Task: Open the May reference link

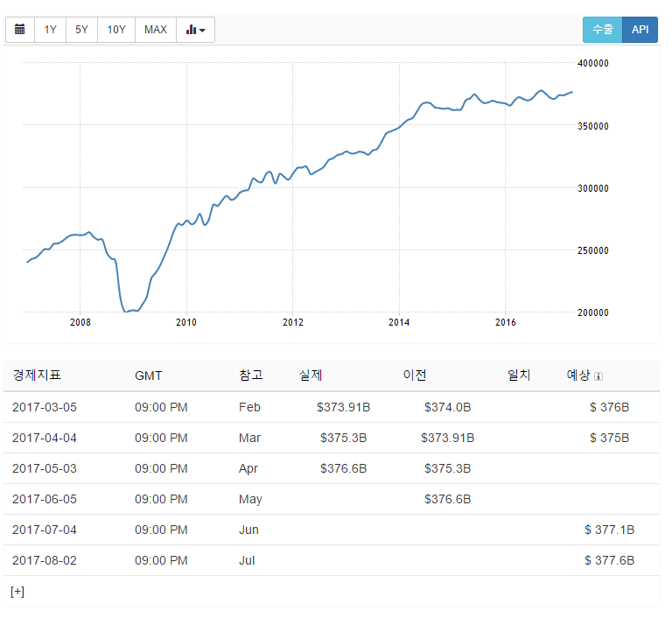Action: pyautogui.click(x=250, y=499)
